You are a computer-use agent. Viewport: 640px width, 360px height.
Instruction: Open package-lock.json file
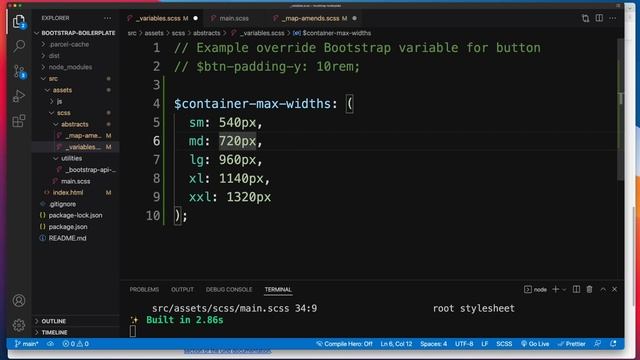[71, 215]
